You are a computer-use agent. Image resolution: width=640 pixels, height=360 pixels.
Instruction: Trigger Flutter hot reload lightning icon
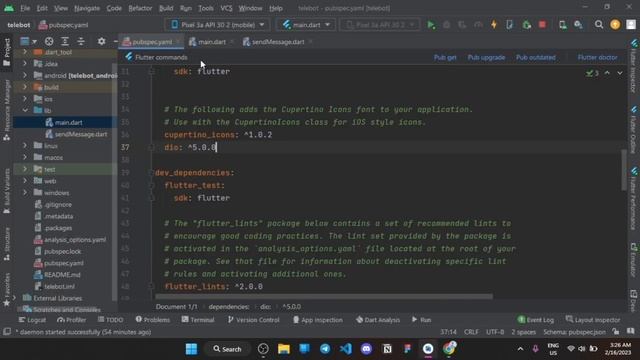click(494, 25)
